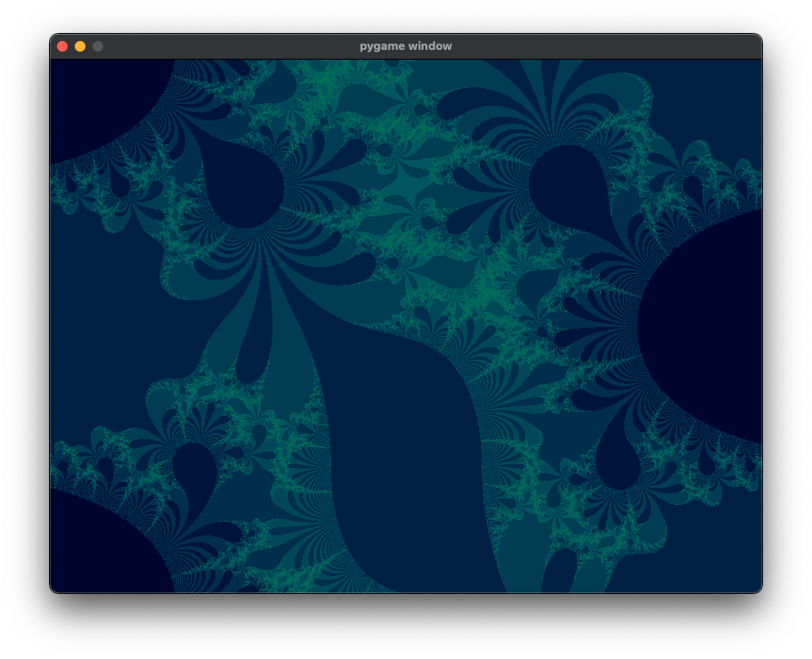Click the 'pygame window' title text

406,45
